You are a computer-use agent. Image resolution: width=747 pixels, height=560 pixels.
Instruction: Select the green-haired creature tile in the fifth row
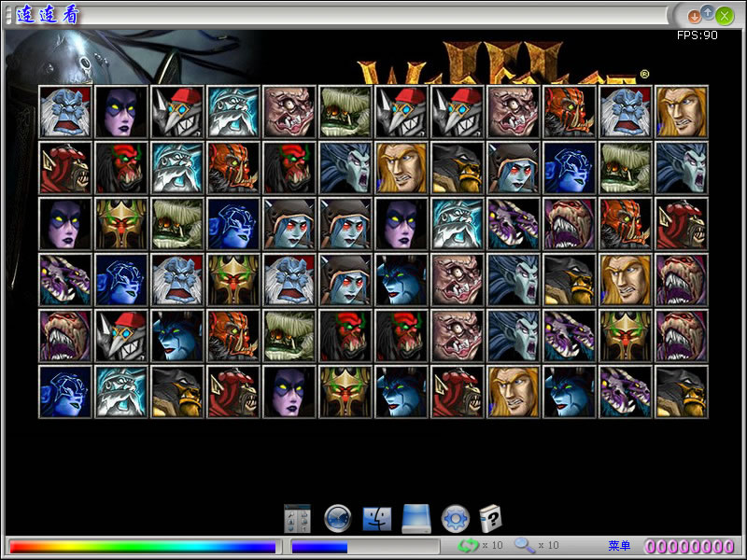tap(289, 336)
